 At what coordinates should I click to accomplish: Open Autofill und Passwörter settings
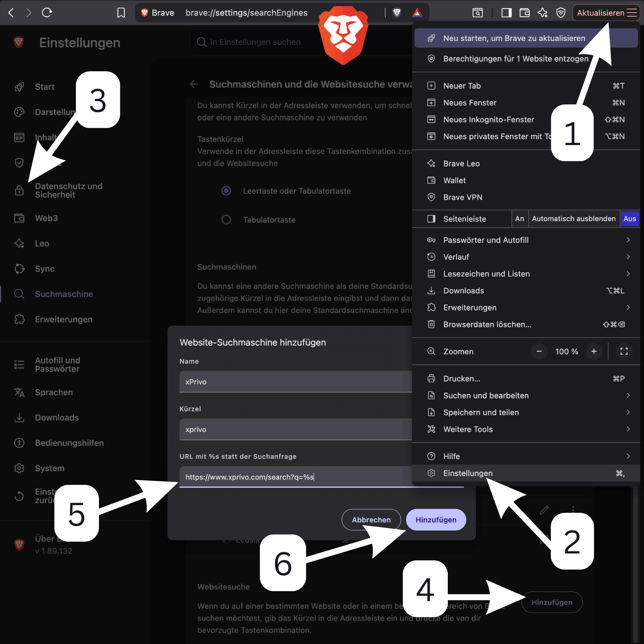[57, 365]
